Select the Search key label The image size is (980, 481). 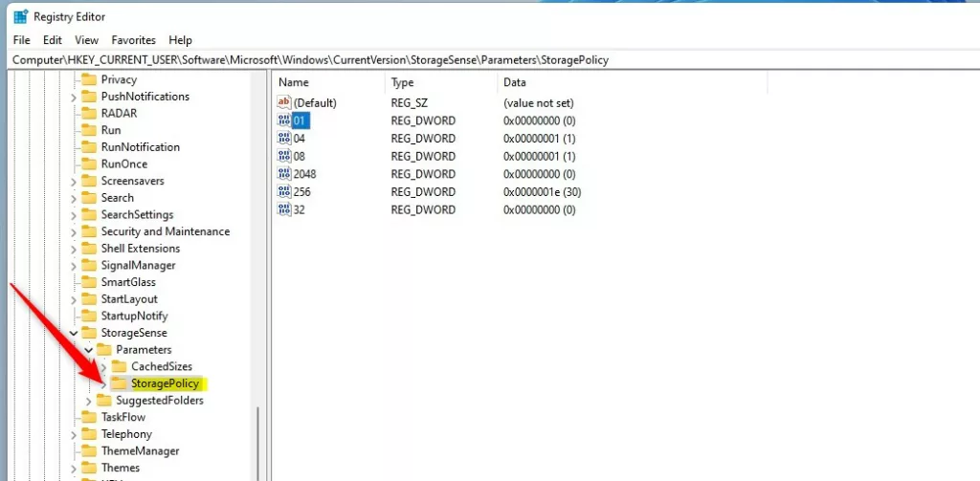click(118, 197)
